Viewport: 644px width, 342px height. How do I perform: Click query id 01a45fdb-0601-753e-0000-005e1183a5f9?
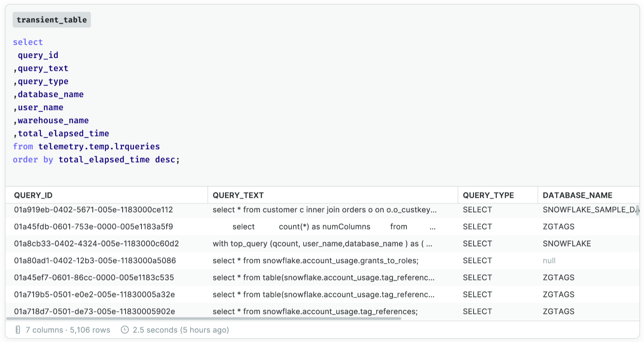click(x=94, y=227)
